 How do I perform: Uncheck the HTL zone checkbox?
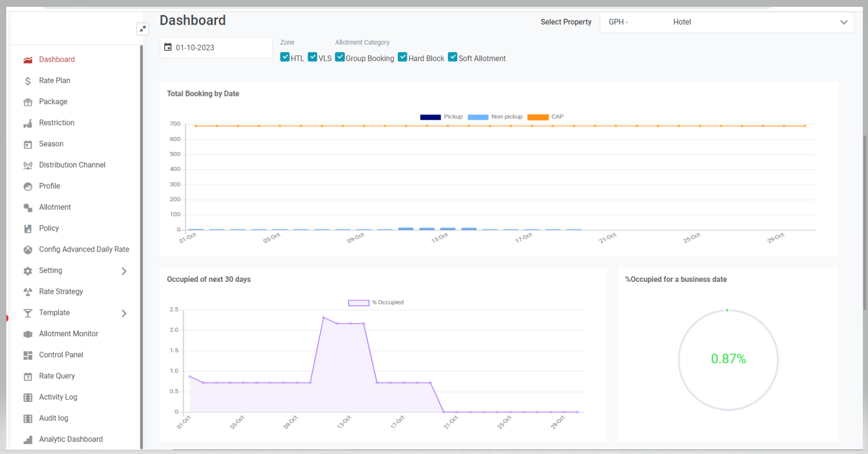tap(284, 57)
